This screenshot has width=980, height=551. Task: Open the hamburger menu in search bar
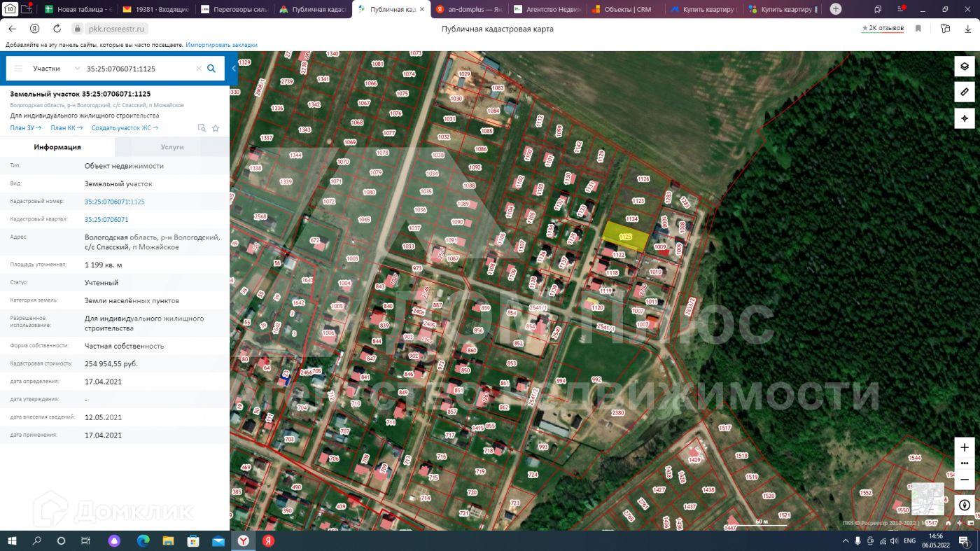[x=18, y=69]
